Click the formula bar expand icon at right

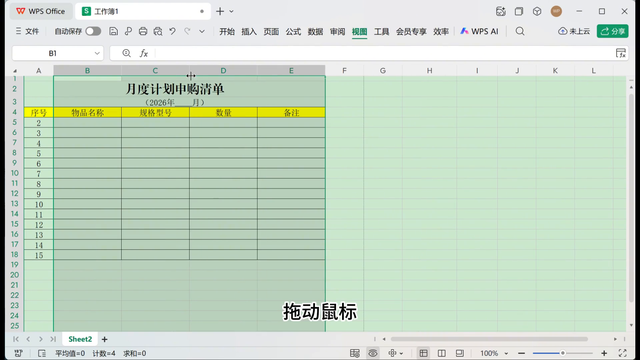[621, 53]
